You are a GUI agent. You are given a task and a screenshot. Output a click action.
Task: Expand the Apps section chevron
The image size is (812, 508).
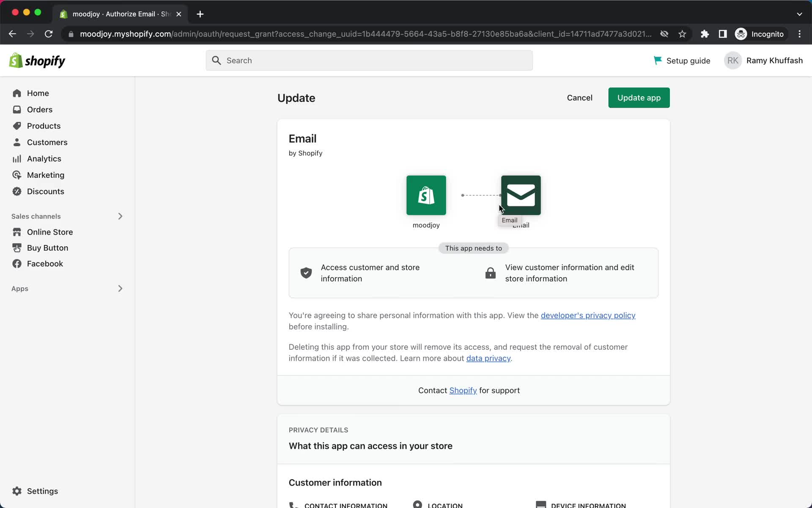120,289
